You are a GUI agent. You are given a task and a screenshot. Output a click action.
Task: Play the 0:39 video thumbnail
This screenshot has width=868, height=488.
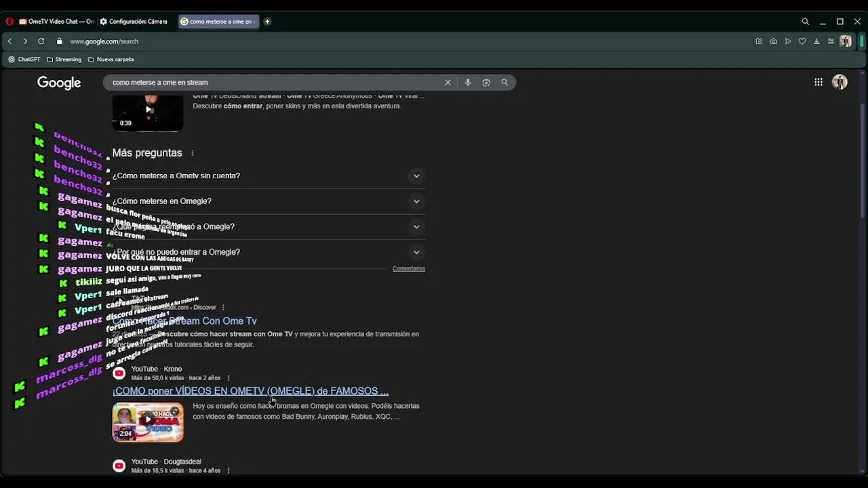pos(148,113)
